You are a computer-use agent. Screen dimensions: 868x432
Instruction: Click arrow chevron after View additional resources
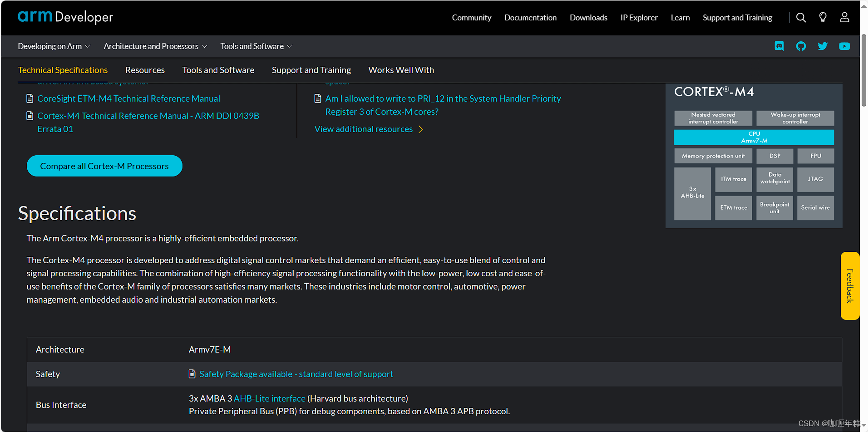click(x=421, y=129)
